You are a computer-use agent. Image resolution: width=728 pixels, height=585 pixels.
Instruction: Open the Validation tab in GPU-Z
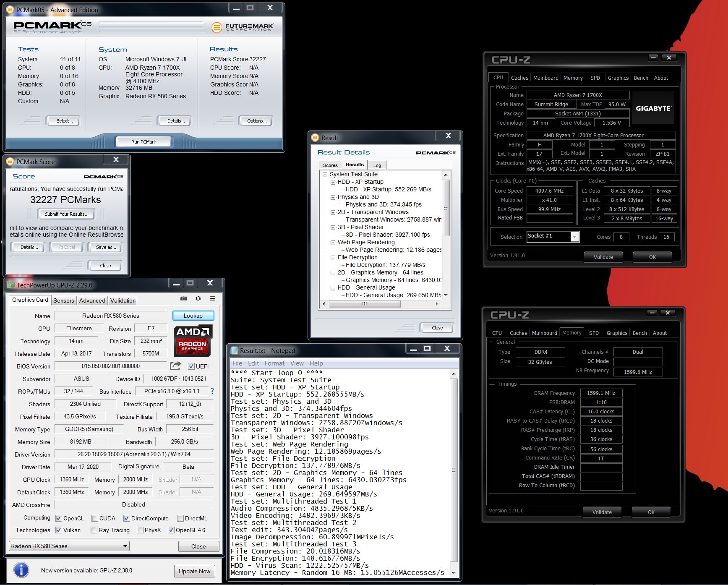click(123, 300)
